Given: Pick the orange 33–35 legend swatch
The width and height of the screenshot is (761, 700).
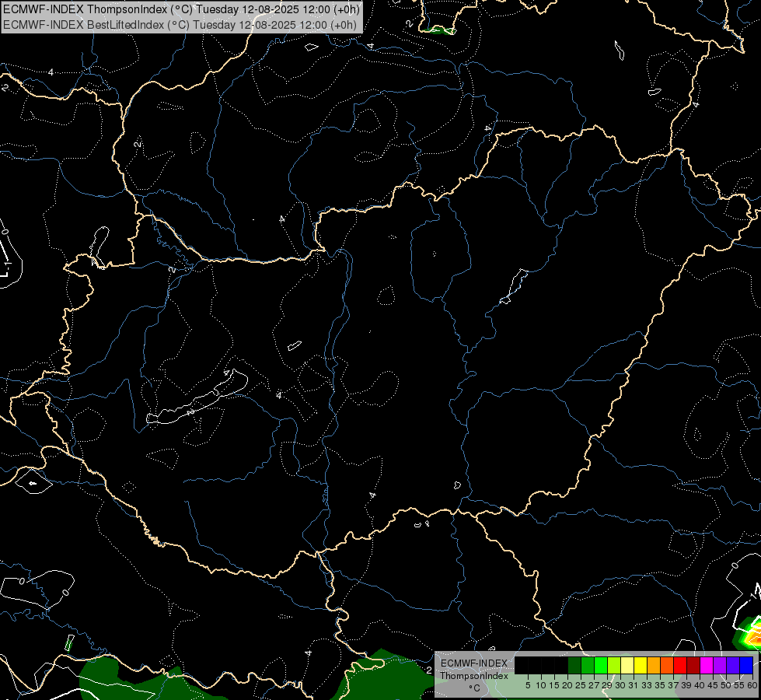Looking at the screenshot, I should (654, 665).
